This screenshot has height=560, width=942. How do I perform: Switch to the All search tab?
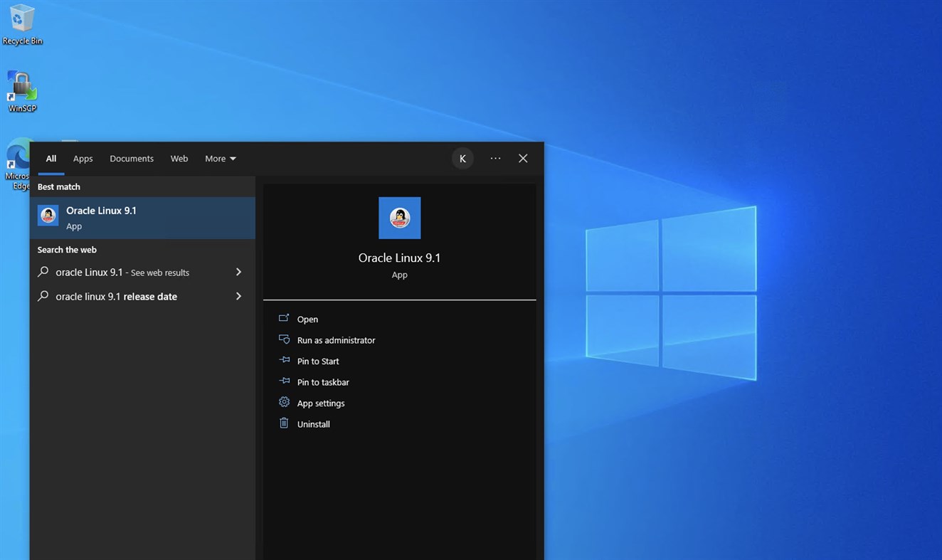click(51, 159)
